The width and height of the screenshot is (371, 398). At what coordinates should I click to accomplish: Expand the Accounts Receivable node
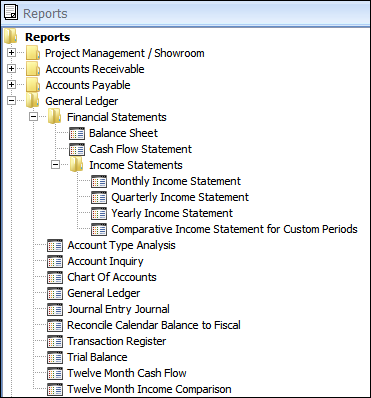pyautogui.click(x=11, y=69)
